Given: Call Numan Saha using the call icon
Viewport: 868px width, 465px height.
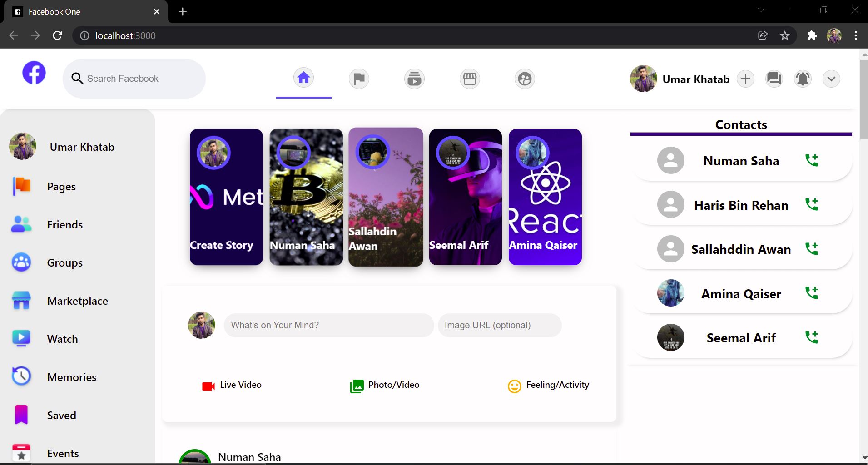Looking at the screenshot, I should tap(812, 160).
